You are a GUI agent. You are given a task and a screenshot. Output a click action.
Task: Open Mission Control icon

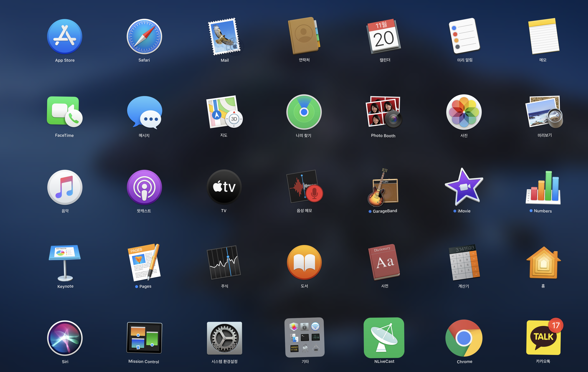click(x=144, y=338)
